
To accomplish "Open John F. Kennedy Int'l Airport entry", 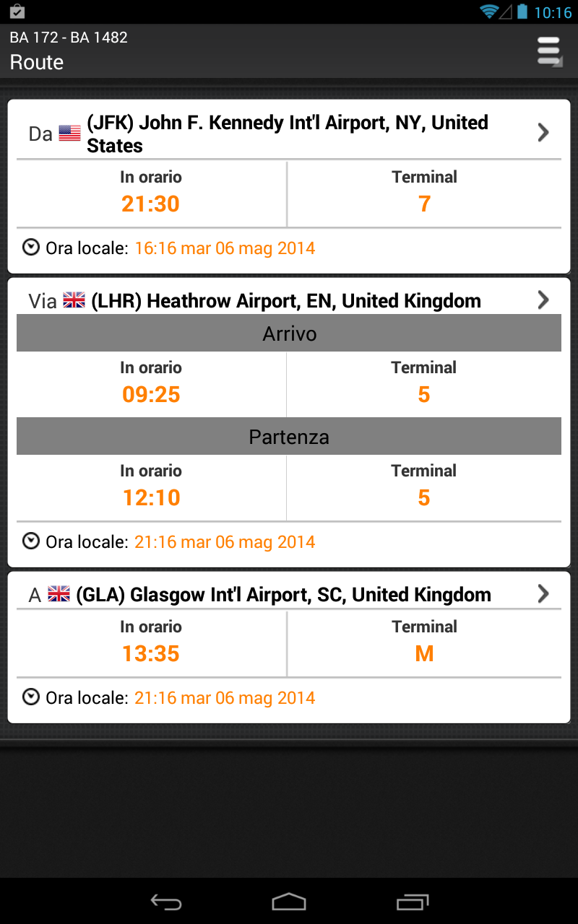I will pyautogui.click(x=288, y=134).
